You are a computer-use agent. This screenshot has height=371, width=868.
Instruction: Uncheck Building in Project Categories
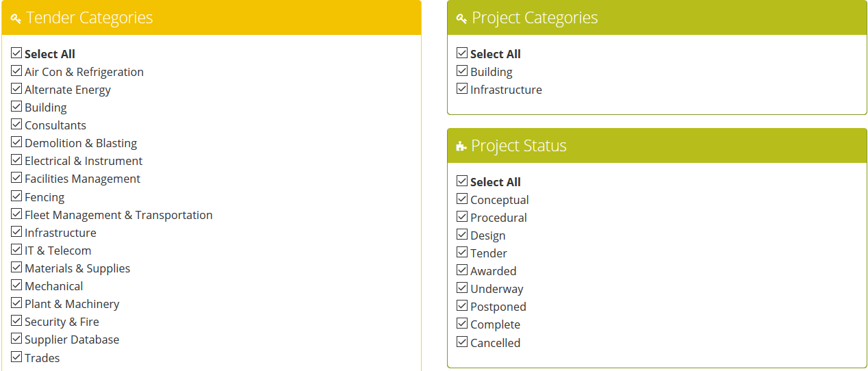462,71
